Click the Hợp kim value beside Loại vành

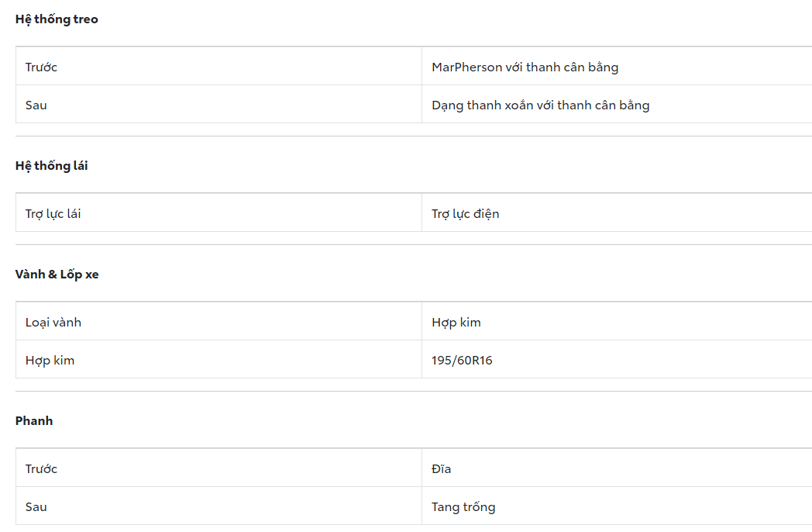pos(456,322)
